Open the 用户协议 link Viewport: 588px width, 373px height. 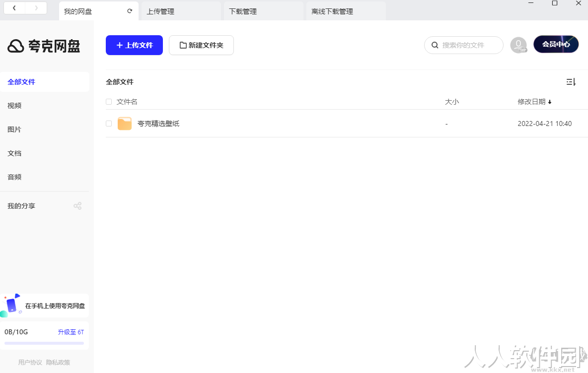30,362
